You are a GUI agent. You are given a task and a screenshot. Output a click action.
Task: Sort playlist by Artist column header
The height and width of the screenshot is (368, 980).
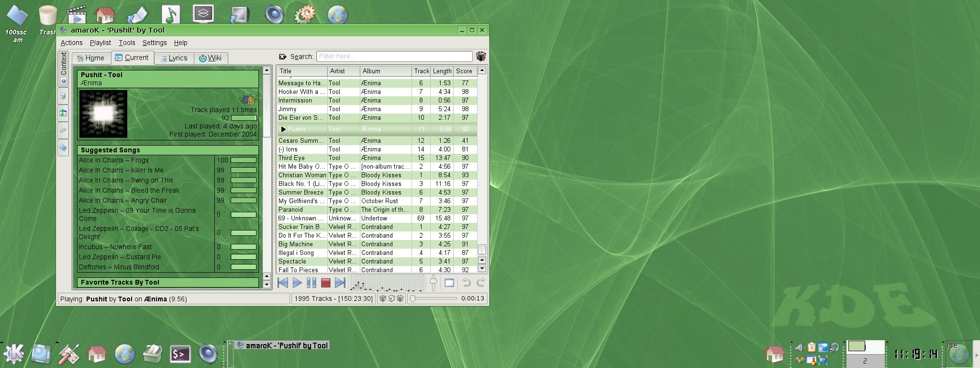(x=344, y=71)
